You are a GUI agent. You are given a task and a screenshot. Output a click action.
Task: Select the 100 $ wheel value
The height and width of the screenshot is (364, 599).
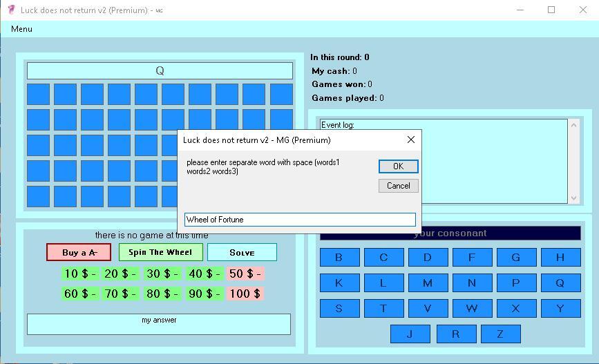pos(245,294)
